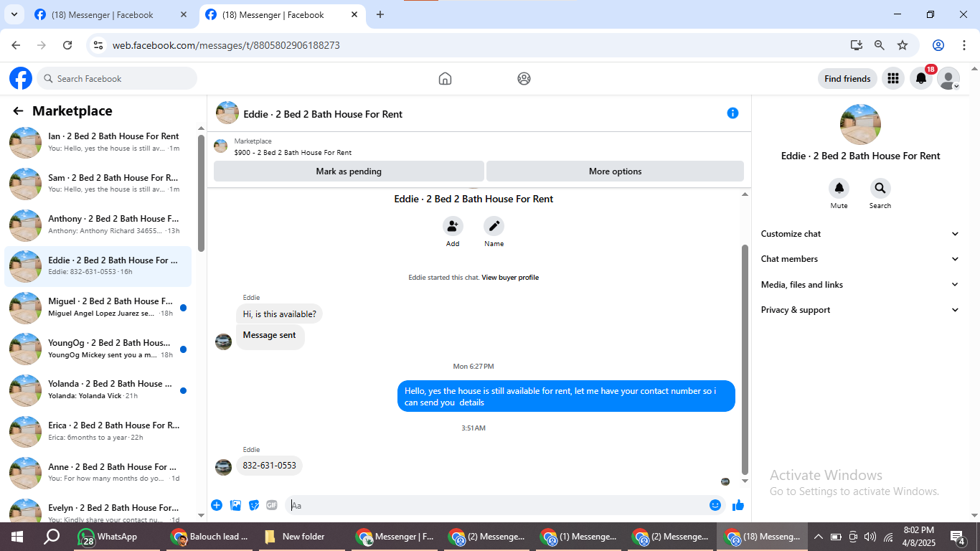
Task: Click the Search Facebook field
Action: 117,79
